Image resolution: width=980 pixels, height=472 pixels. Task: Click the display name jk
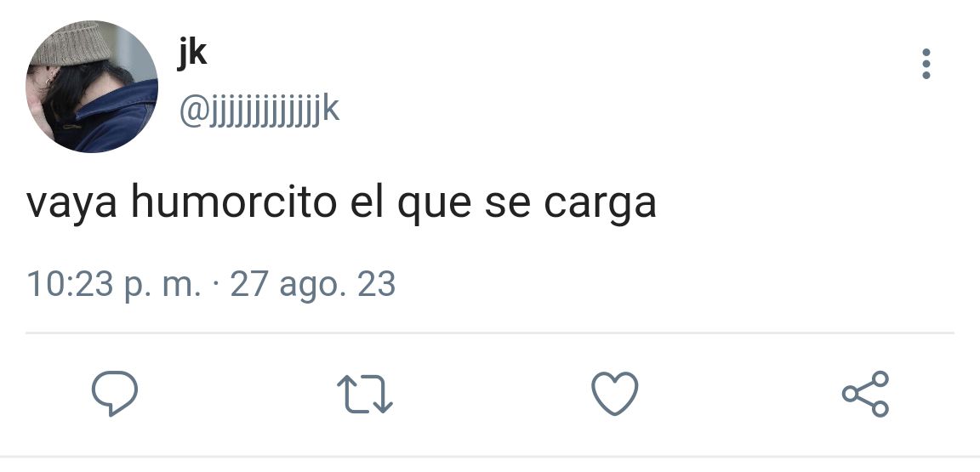pyautogui.click(x=192, y=53)
